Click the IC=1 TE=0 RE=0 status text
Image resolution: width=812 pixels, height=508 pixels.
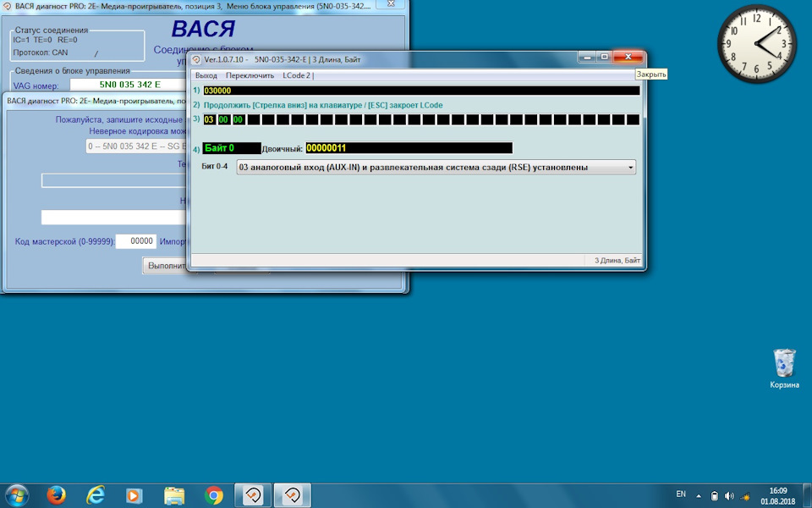[45, 40]
